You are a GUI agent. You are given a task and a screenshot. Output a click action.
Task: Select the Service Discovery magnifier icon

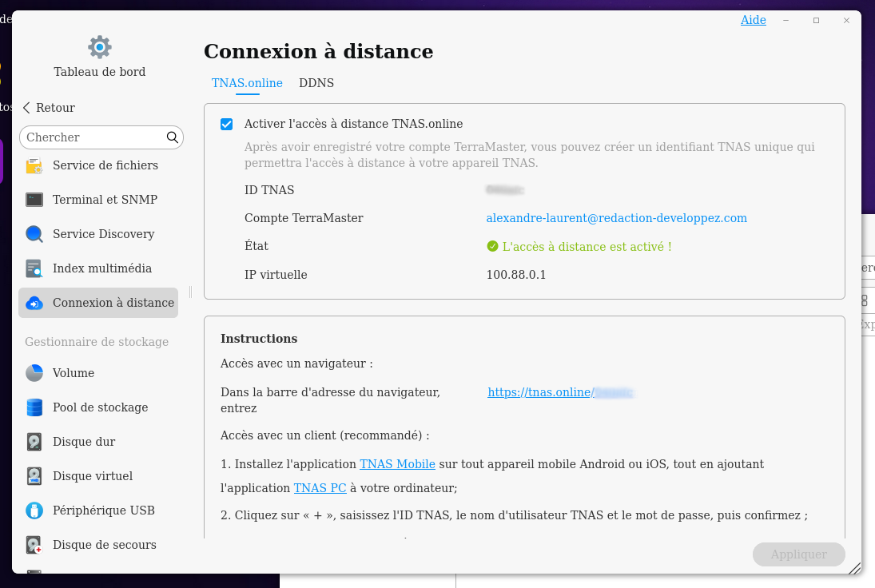pos(34,234)
